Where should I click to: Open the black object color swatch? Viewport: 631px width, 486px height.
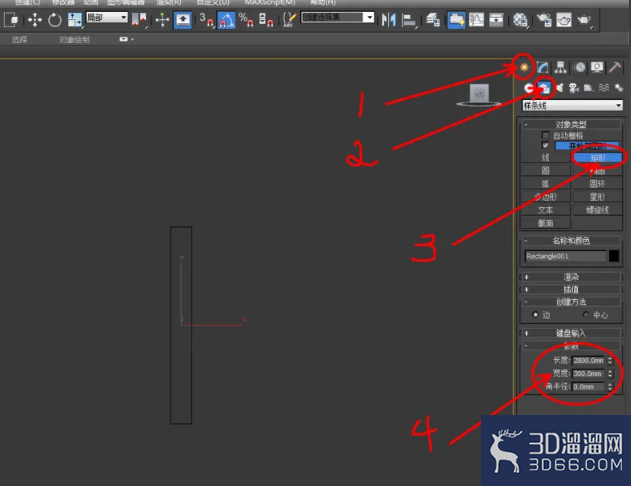point(614,256)
